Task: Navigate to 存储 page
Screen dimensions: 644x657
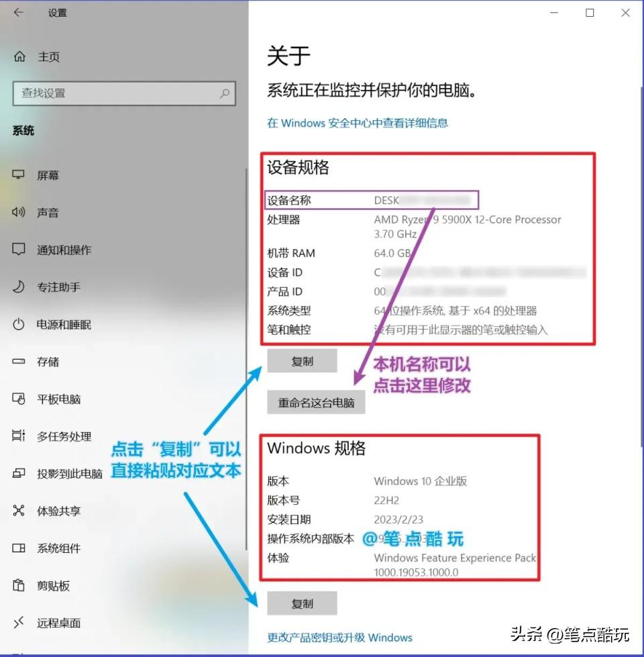Action: (x=48, y=362)
